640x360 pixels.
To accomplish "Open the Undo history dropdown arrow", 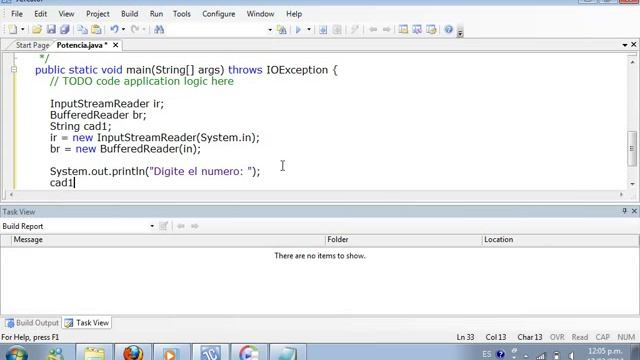I will [x=123, y=29].
